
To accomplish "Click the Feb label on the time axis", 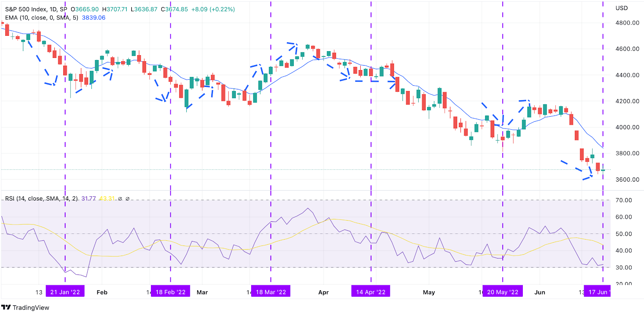I will (x=102, y=292).
